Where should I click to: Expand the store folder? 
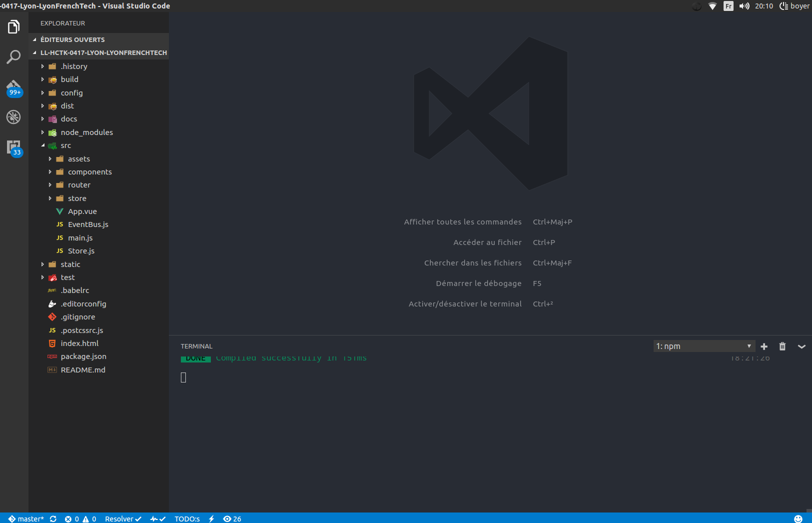(x=98, y=198)
